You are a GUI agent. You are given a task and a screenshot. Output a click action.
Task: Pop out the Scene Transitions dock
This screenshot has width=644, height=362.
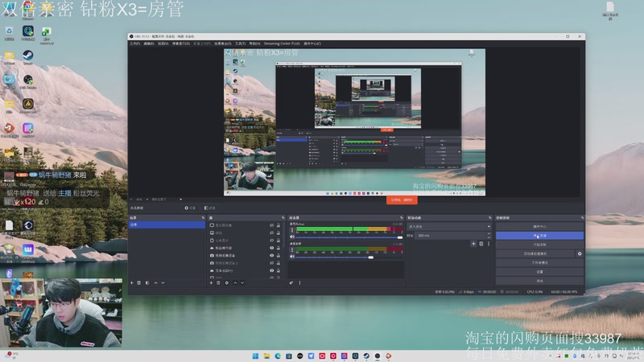tap(489, 217)
